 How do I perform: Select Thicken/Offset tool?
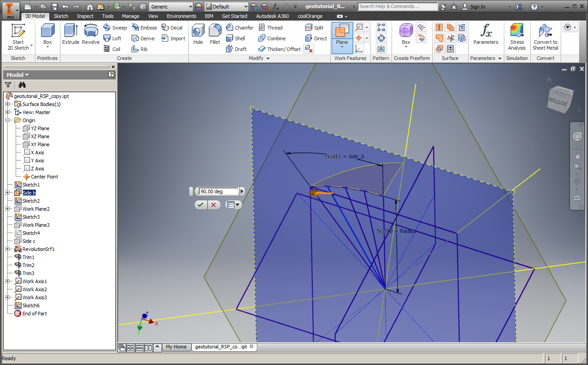pyautogui.click(x=279, y=49)
